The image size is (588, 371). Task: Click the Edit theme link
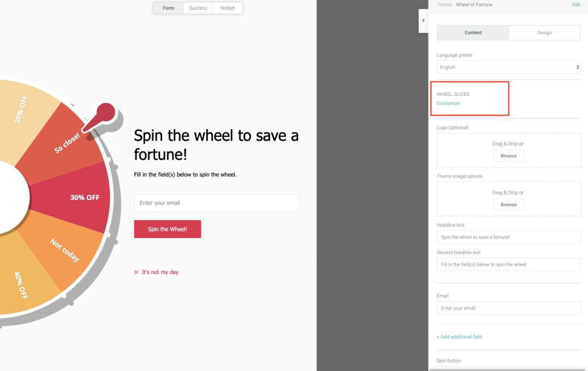click(x=576, y=5)
